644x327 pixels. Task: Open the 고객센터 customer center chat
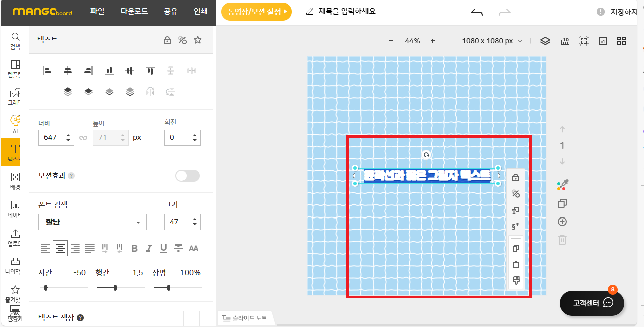592,303
